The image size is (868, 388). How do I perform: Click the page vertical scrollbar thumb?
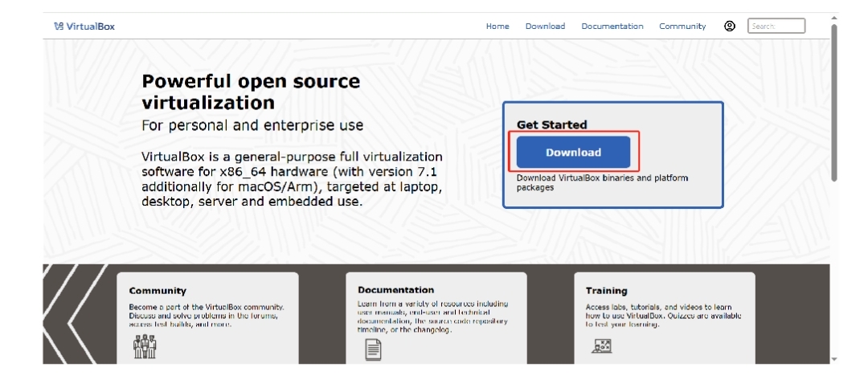[834, 102]
